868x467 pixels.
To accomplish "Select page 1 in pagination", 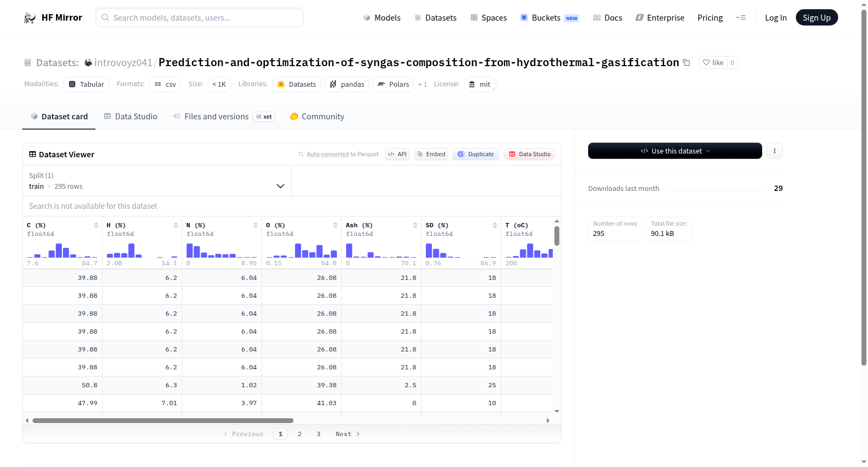I will [x=280, y=434].
